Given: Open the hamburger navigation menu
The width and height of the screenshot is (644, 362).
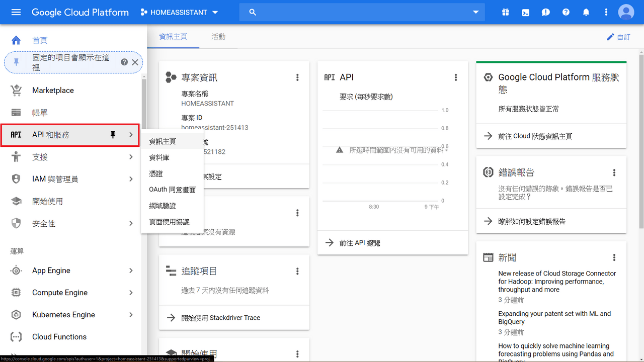Looking at the screenshot, I should pos(16,12).
